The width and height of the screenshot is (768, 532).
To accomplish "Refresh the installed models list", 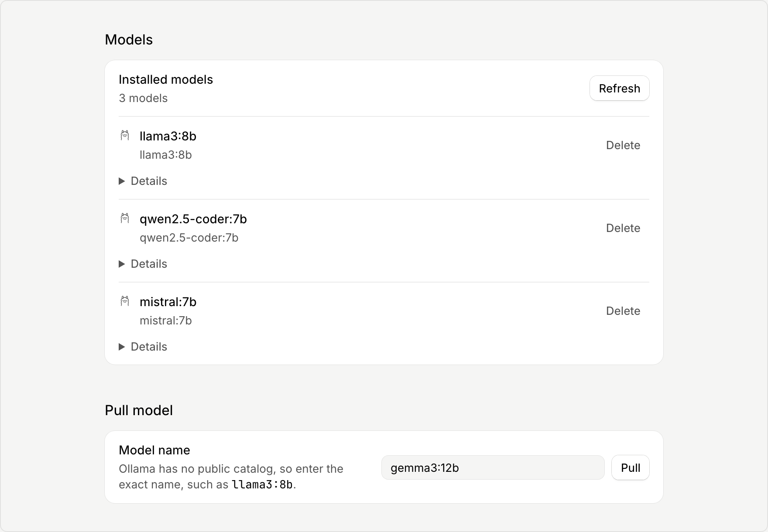I will (620, 89).
